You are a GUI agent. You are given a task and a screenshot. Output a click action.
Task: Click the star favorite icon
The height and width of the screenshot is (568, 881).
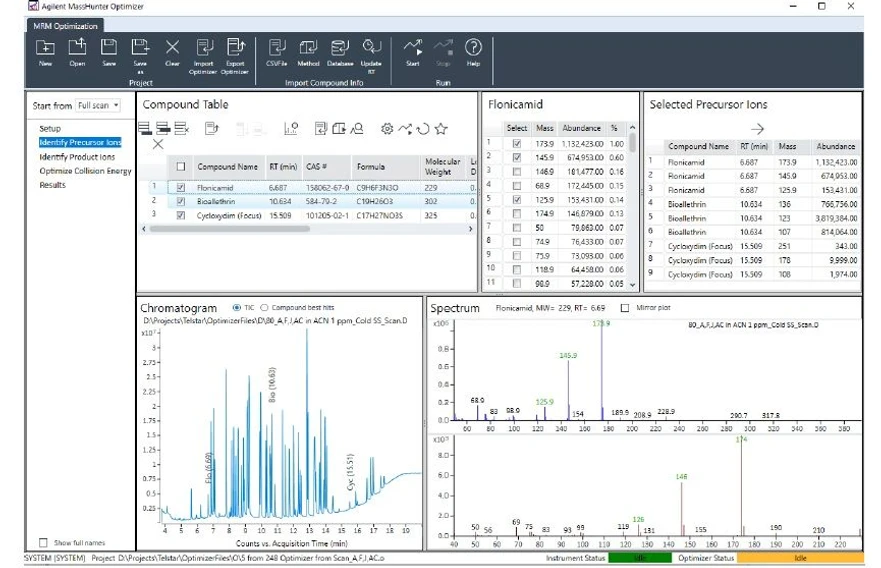(441, 129)
